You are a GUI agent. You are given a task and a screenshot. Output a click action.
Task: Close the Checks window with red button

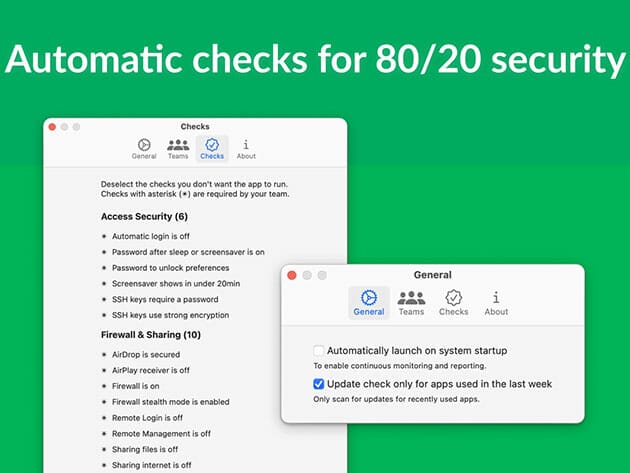tap(53, 127)
